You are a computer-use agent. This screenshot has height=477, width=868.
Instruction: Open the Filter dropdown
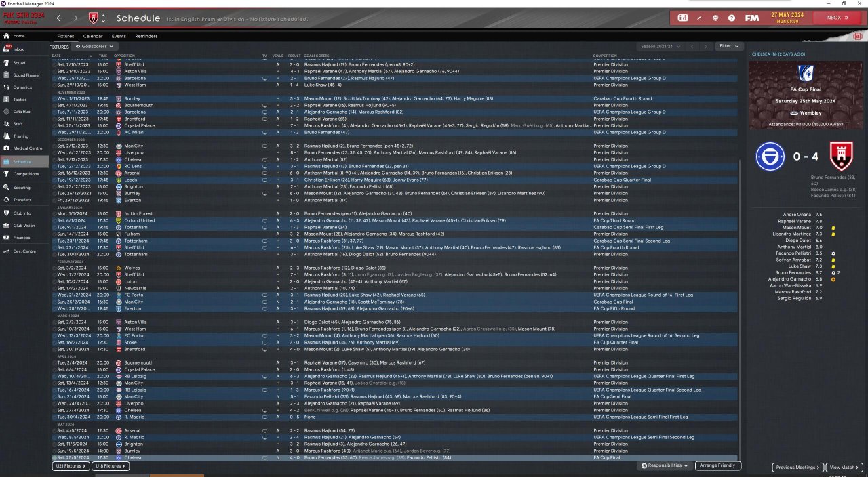[728, 46]
